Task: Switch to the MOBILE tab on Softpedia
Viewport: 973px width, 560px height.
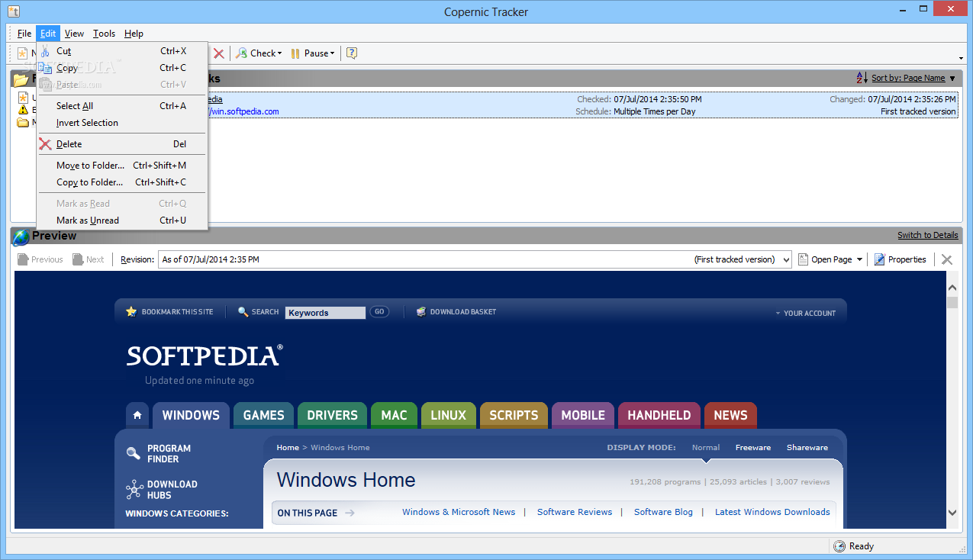Action: coord(583,415)
